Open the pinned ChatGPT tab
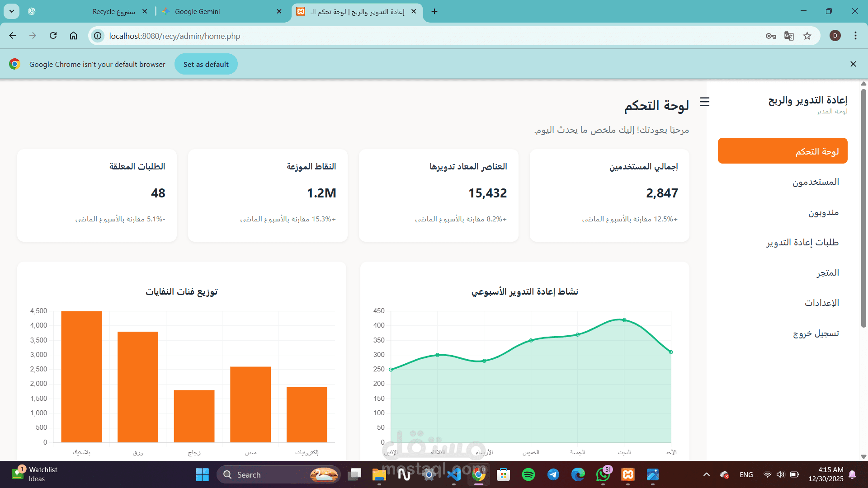The image size is (868, 488). point(32,11)
